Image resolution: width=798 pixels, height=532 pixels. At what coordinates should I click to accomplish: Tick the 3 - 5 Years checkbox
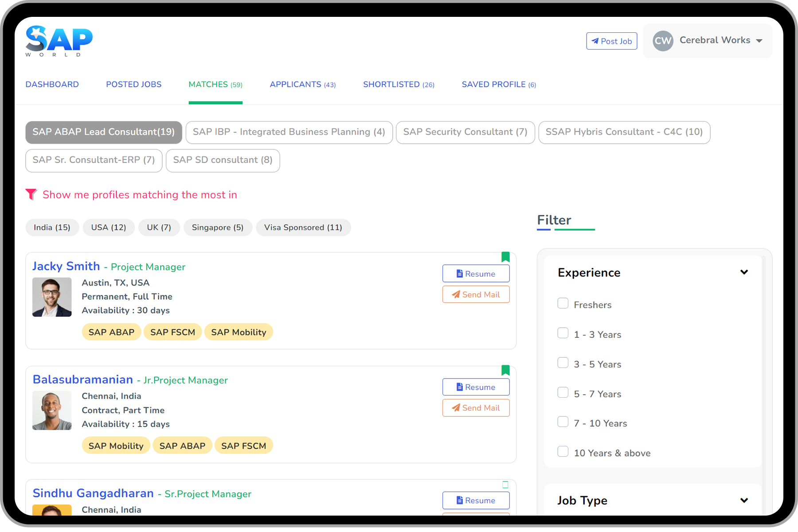[563, 363]
